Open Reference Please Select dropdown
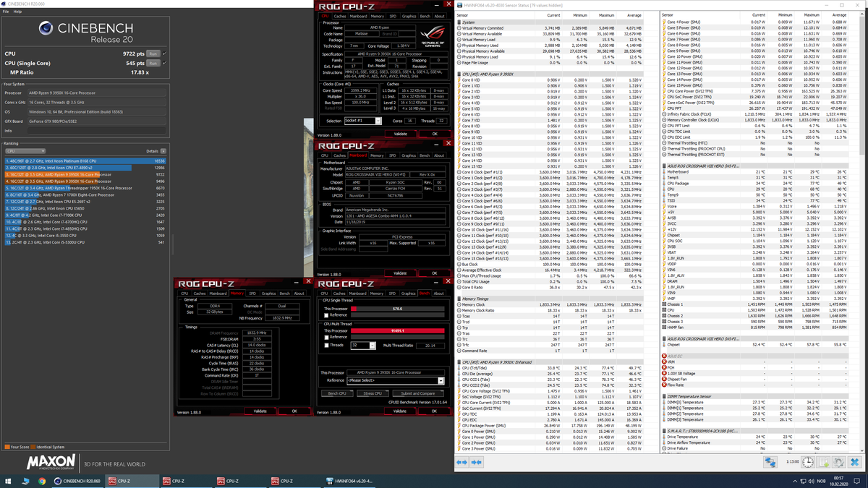This screenshot has width=868, height=488. coord(395,380)
